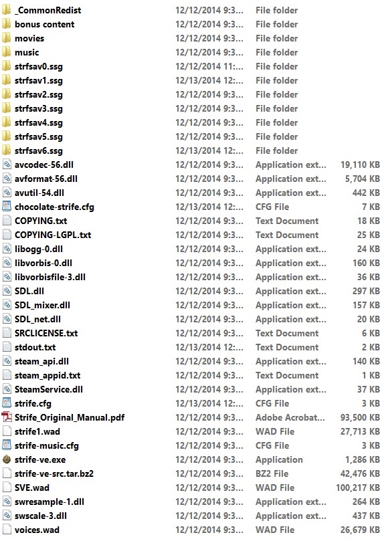Click the _CommonRedist folder icon

[7, 10]
